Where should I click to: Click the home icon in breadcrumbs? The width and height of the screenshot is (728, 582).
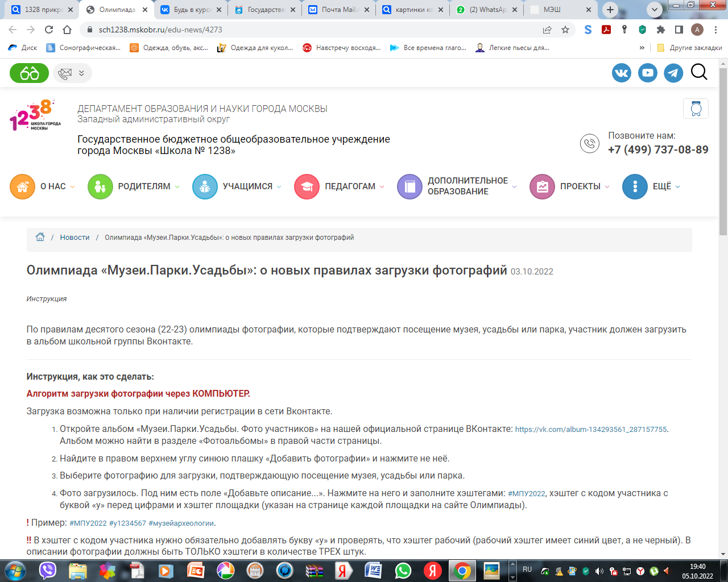pyautogui.click(x=40, y=238)
